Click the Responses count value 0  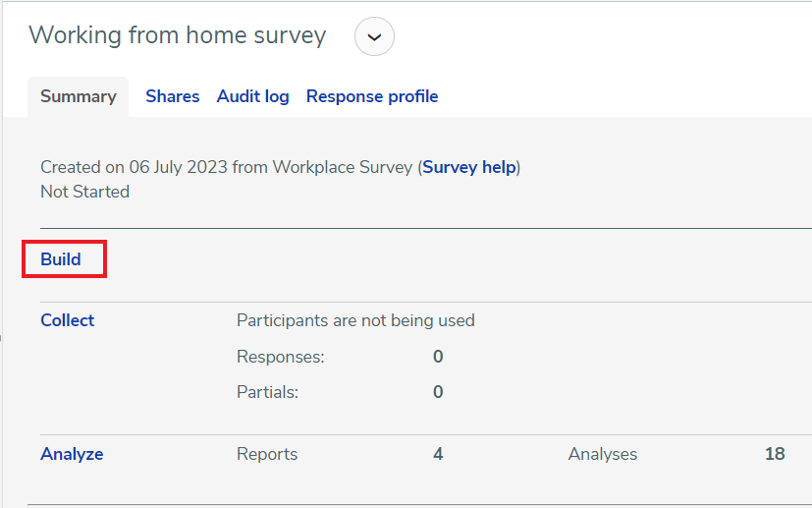[438, 357]
